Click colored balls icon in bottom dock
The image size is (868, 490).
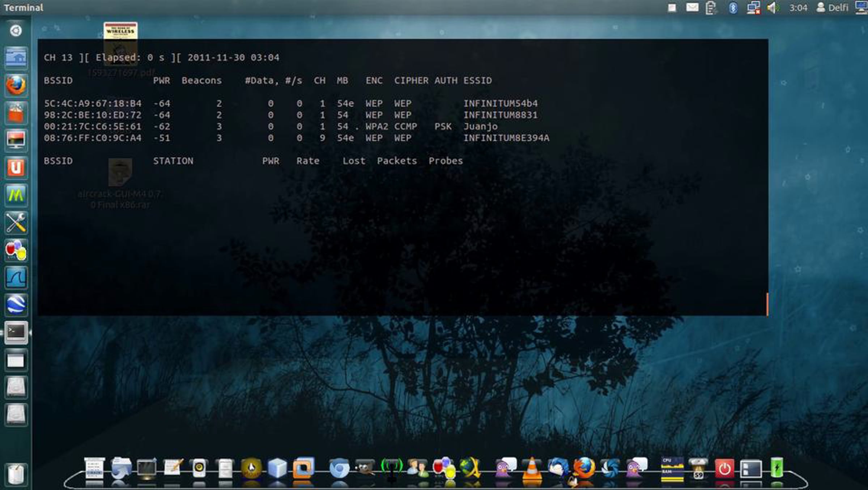point(444,469)
